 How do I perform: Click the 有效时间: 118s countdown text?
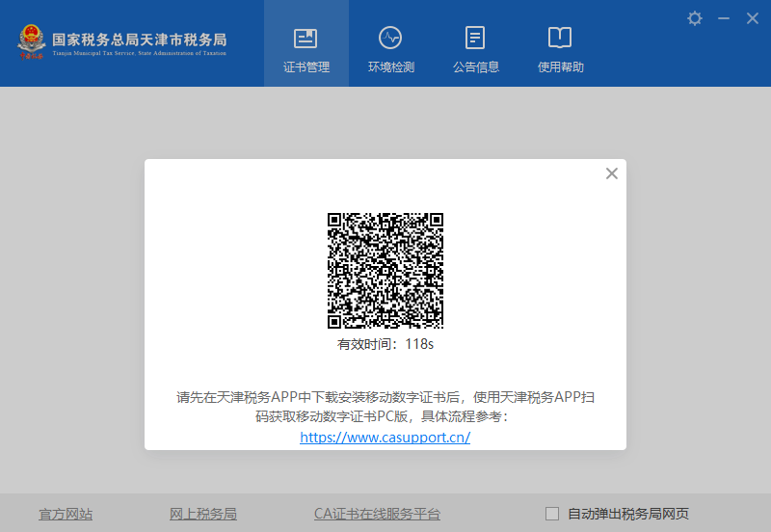pyautogui.click(x=385, y=344)
